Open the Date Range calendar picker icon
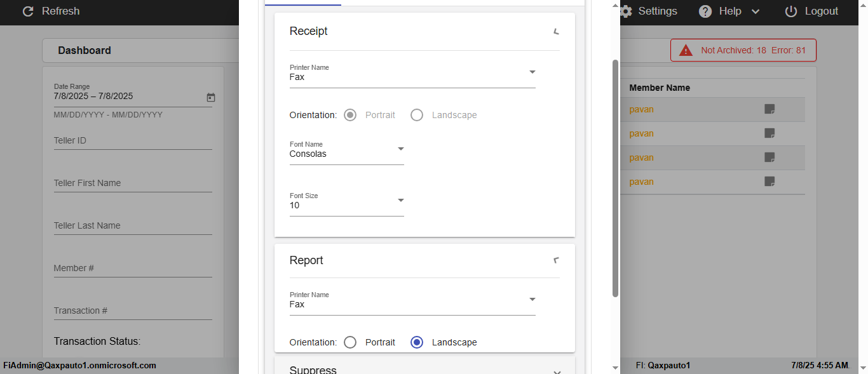This screenshot has width=868, height=374. 211,97
